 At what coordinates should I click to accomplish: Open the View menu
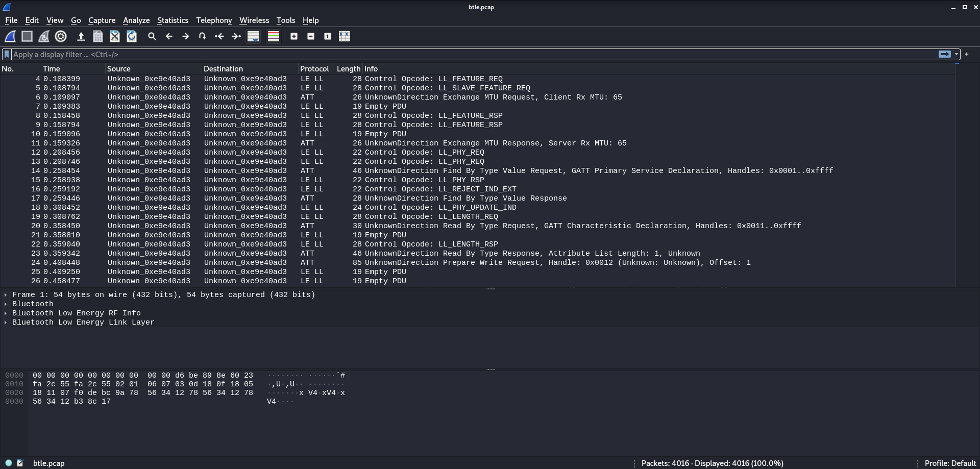coord(55,20)
